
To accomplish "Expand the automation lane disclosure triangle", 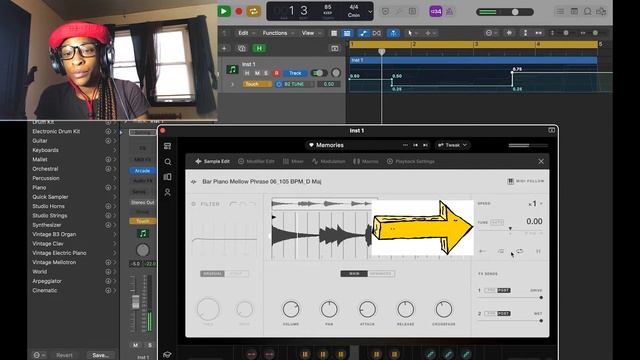I will tap(232, 84).
